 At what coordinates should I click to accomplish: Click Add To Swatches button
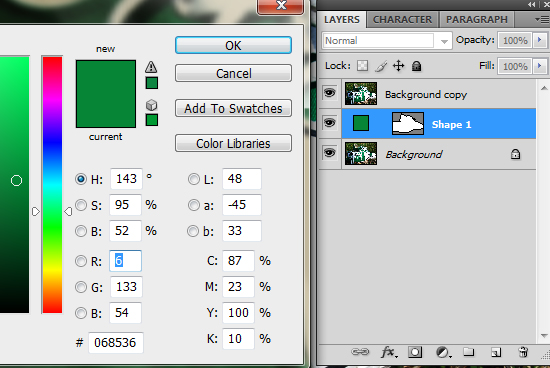233,108
